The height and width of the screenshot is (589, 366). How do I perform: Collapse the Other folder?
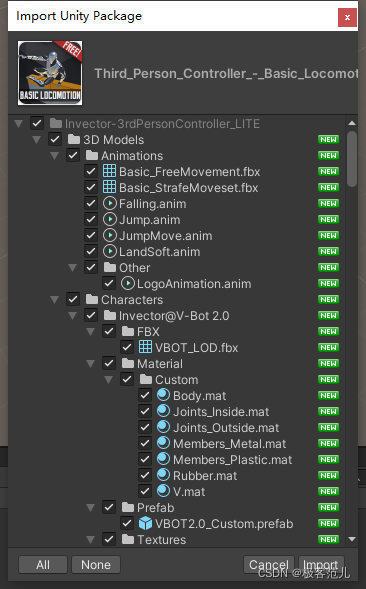(73, 268)
